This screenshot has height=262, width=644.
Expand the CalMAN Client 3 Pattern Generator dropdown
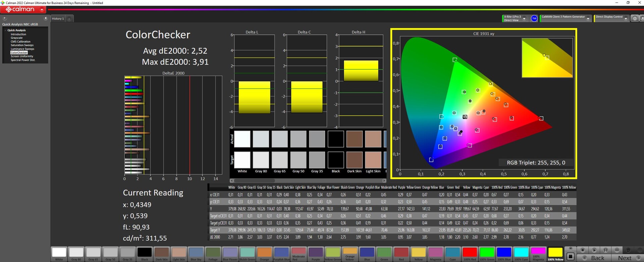[x=588, y=19]
